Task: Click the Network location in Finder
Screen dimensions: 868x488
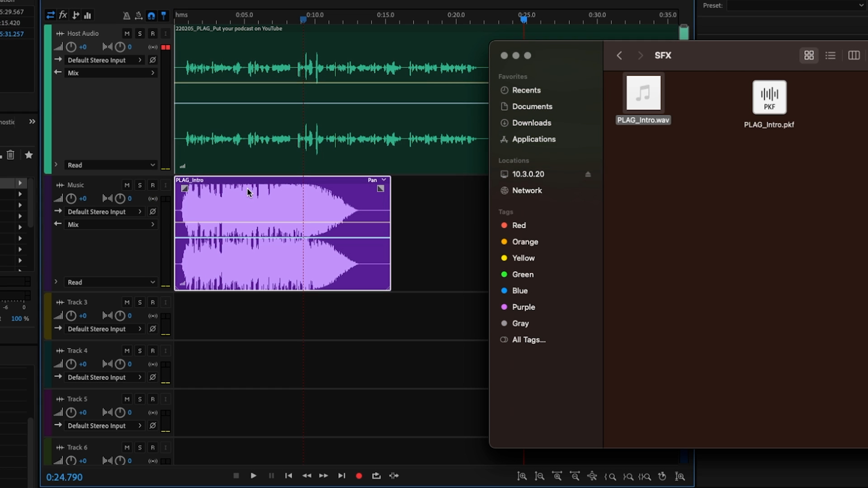Action: coord(527,190)
